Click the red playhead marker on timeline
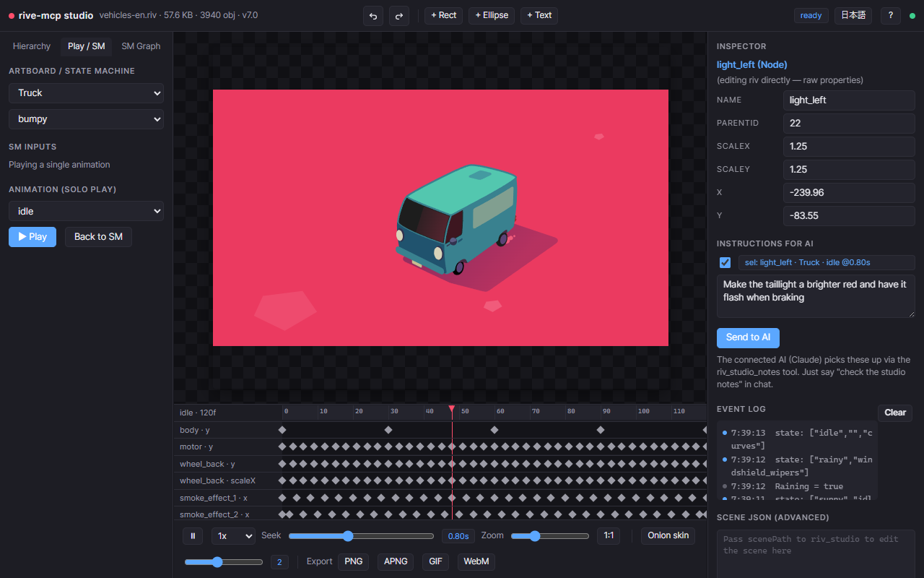Image resolution: width=924 pixels, height=578 pixels. (452, 410)
